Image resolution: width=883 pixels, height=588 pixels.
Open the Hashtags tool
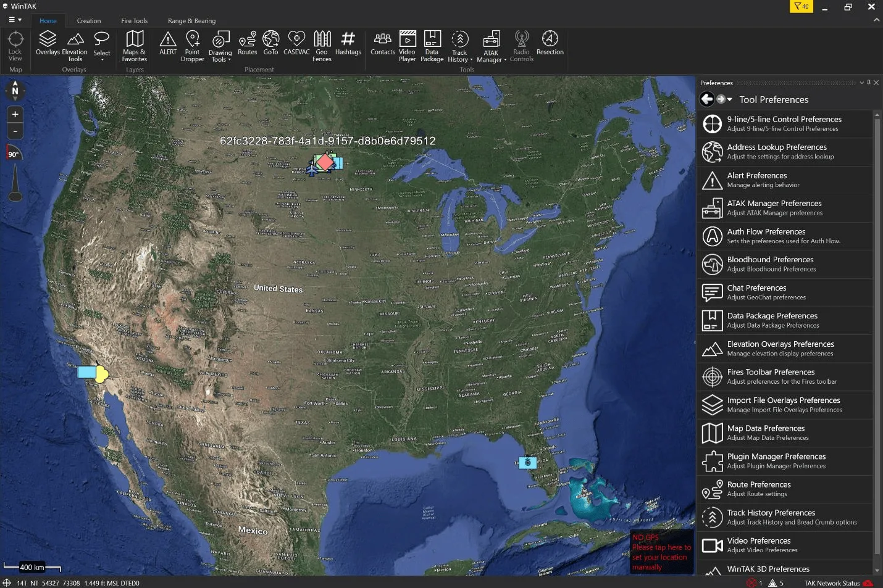pos(348,44)
